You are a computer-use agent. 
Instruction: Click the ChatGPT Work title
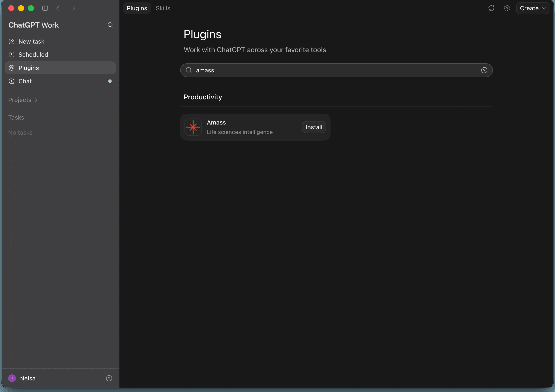[x=34, y=25]
